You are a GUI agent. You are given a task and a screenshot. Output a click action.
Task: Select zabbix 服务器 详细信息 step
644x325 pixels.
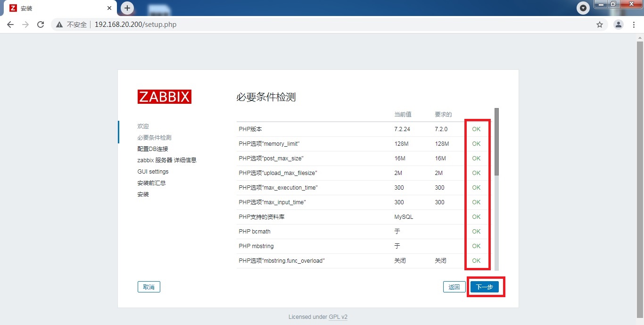point(167,160)
